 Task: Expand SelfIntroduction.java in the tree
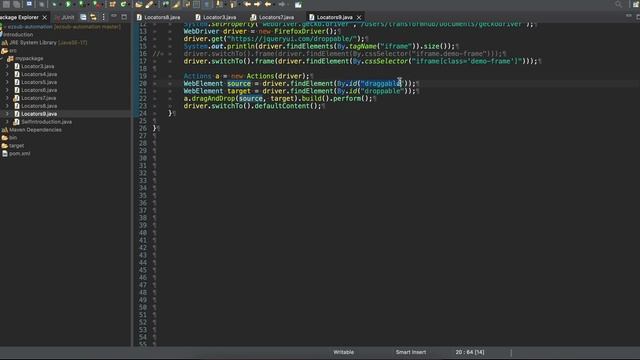7,122
